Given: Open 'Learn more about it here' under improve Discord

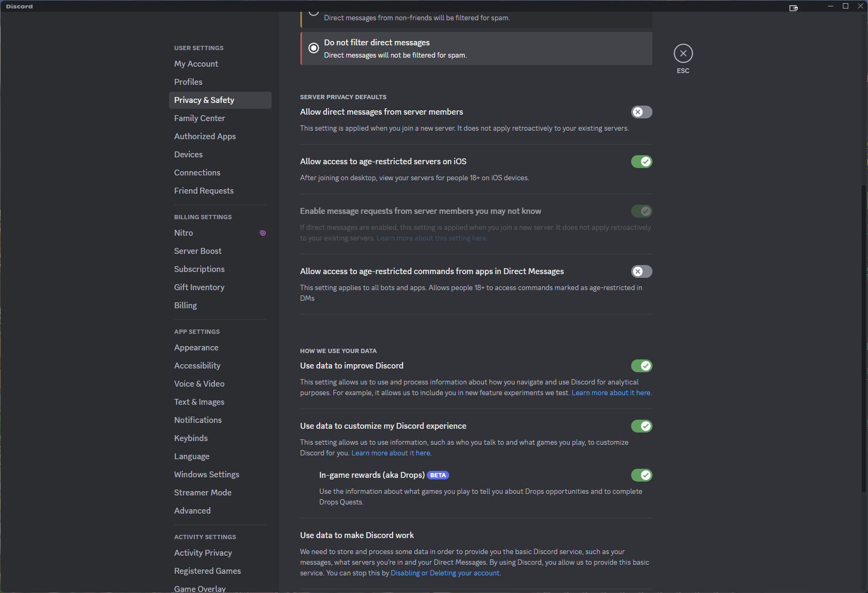Looking at the screenshot, I should pos(611,393).
